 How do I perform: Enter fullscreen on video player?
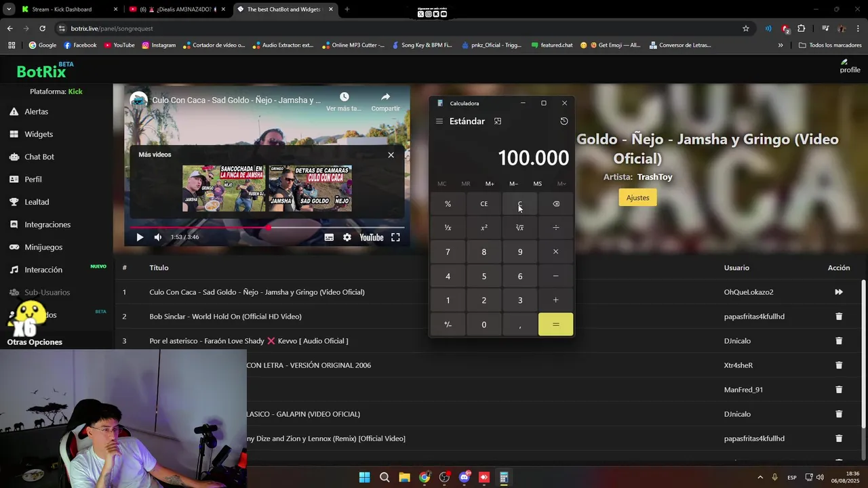pyautogui.click(x=395, y=237)
